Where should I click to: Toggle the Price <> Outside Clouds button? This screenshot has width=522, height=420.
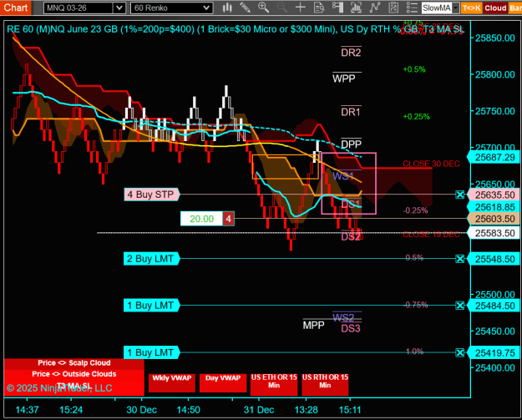click(x=73, y=374)
